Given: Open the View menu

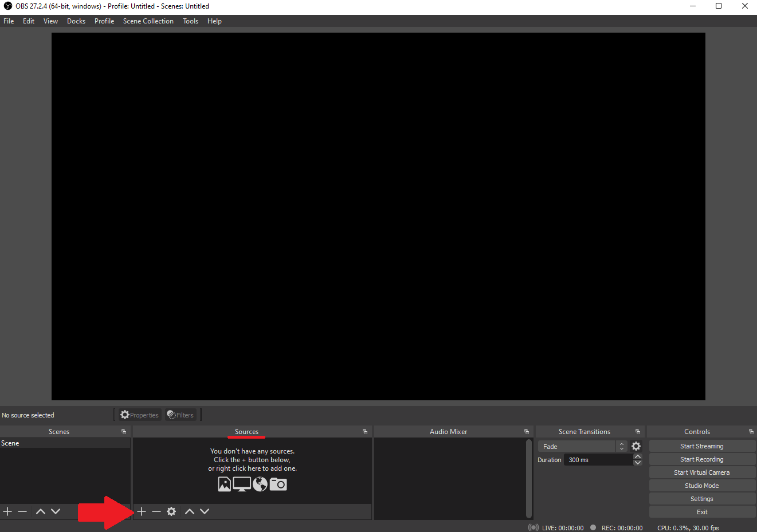Looking at the screenshot, I should point(50,21).
